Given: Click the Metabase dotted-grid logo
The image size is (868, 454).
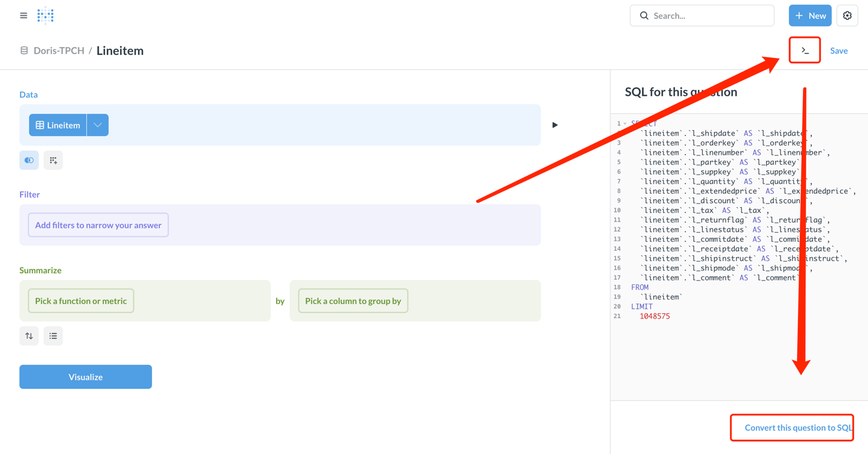Looking at the screenshot, I should (x=45, y=15).
